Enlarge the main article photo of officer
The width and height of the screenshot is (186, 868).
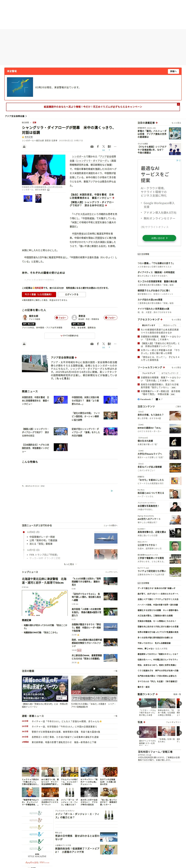coord(44,170)
